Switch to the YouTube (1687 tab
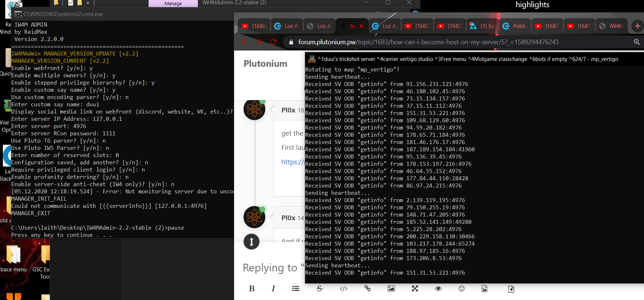 point(547,26)
